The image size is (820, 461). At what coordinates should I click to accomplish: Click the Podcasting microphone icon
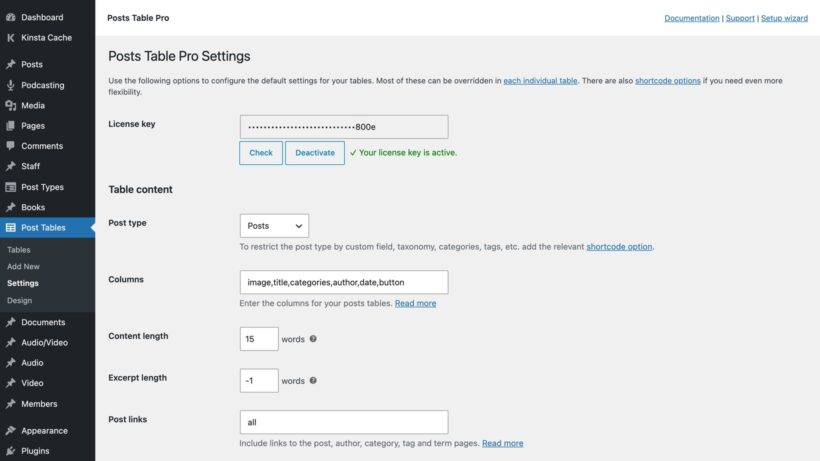pyautogui.click(x=10, y=85)
